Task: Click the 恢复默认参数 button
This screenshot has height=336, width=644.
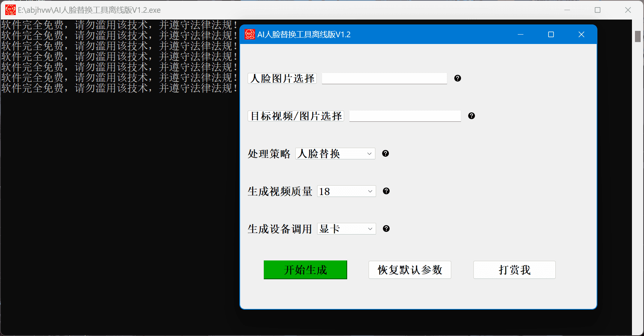Action: pyautogui.click(x=410, y=270)
